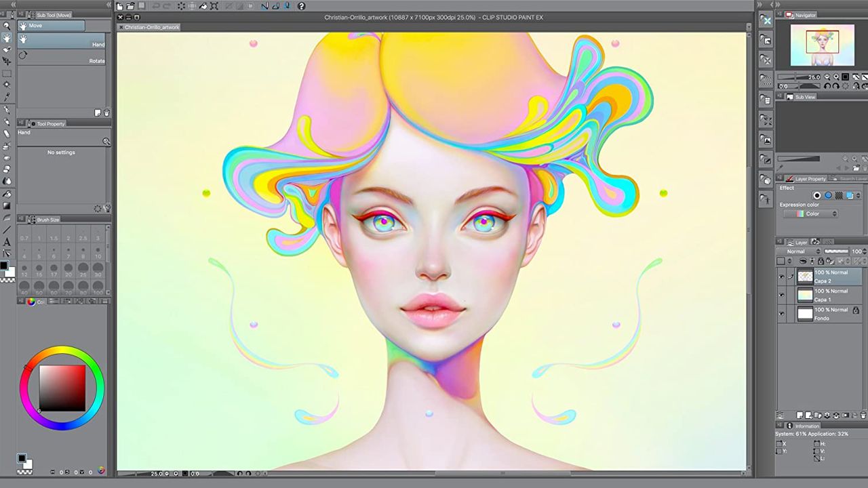Select the Christian-Orrillo_artwork document tab
The width and height of the screenshot is (868, 488).
tap(152, 27)
